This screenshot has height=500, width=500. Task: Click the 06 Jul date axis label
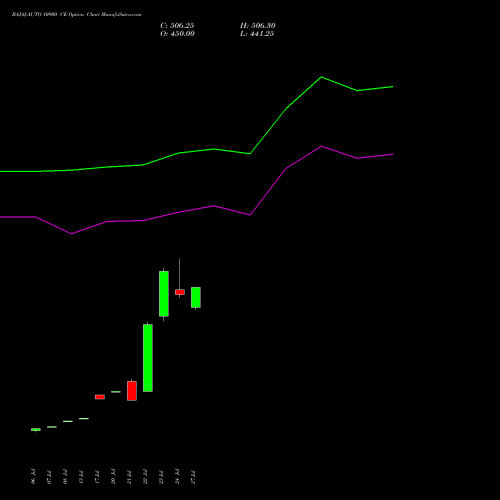click(x=33, y=477)
